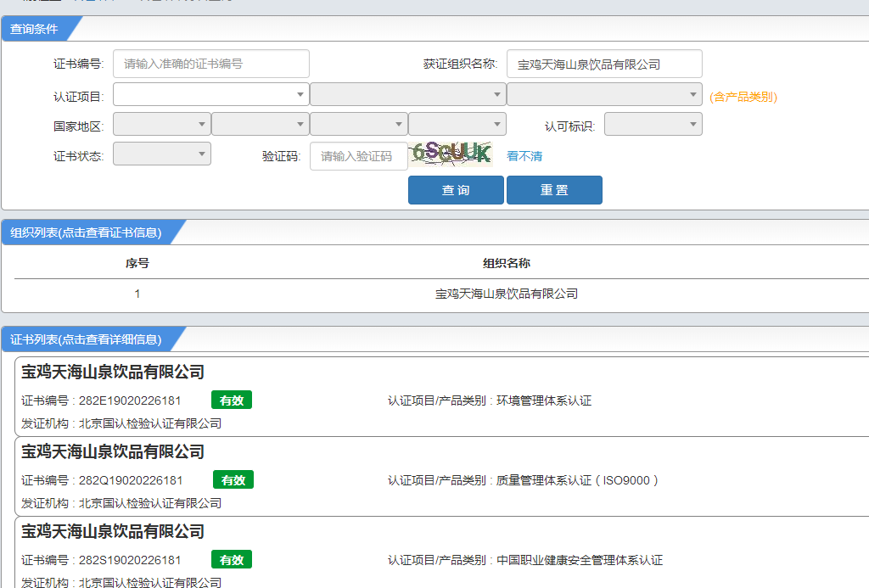Viewport: 869px width, 588px height.
Task: Open the fourth 国家地区 dropdown
Action: [457, 124]
